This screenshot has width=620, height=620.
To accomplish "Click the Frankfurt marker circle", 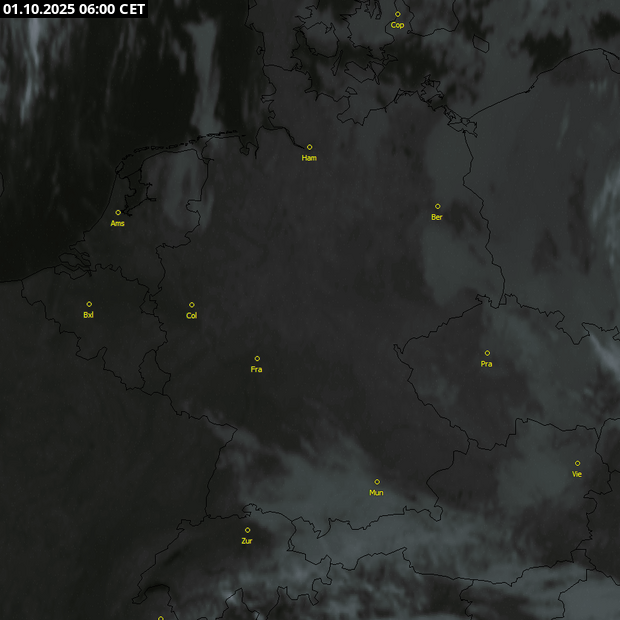I will pos(257,358).
